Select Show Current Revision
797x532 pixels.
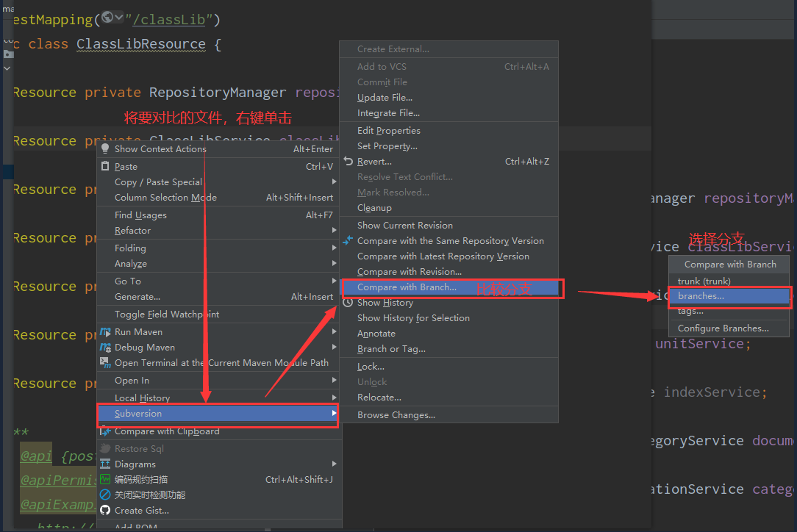click(448, 225)
